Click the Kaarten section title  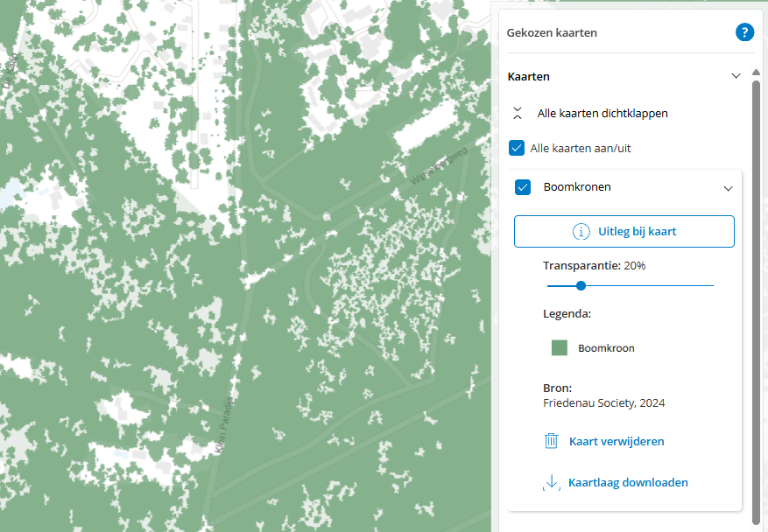pos(528,76)
